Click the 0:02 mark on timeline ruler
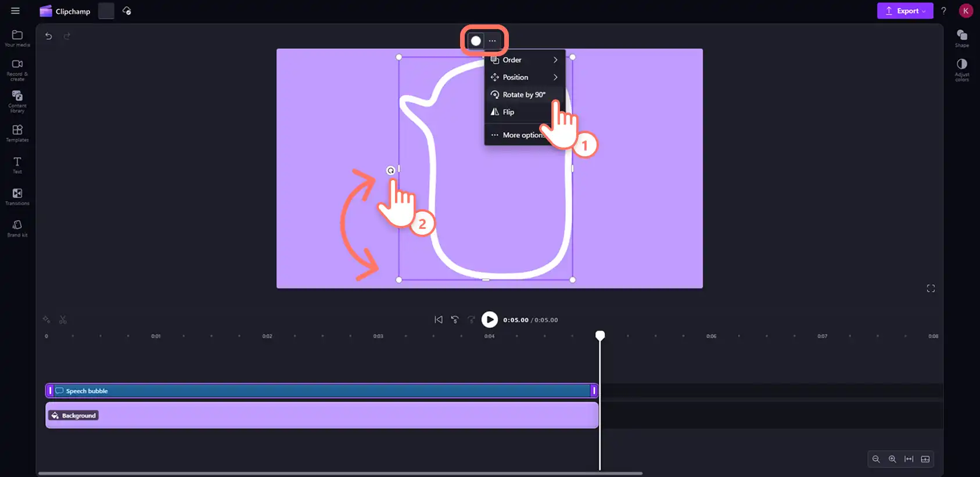980x477 pixels. [267, 336]
